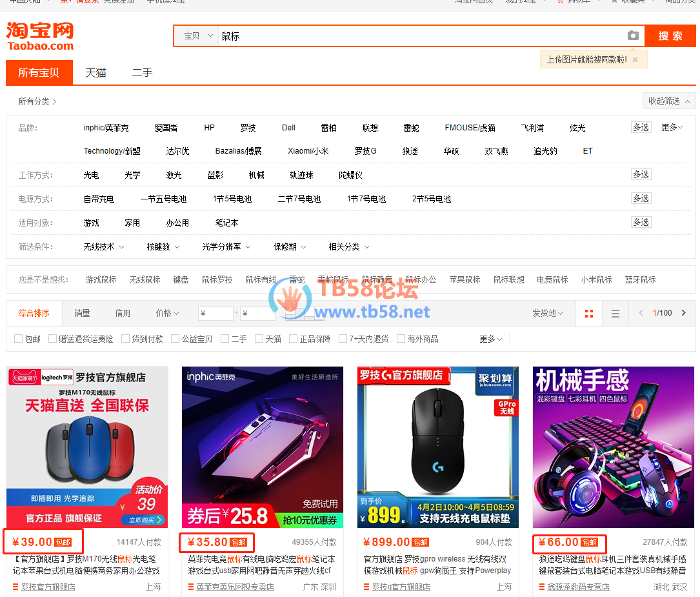Open shop link 罗技官方旗舰店

tap(48, 587)
